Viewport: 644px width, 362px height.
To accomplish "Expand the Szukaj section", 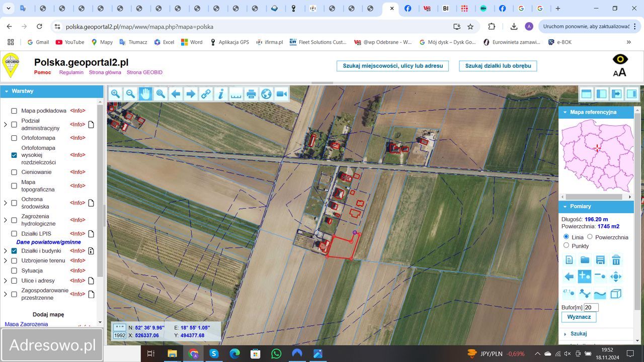I will coord(565,334).
